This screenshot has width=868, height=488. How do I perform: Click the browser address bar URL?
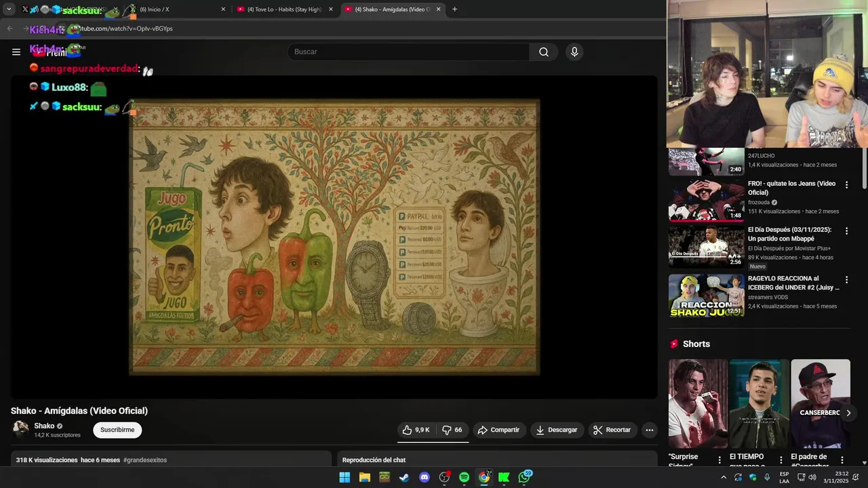pyautogui.click(x=127, y=28)
